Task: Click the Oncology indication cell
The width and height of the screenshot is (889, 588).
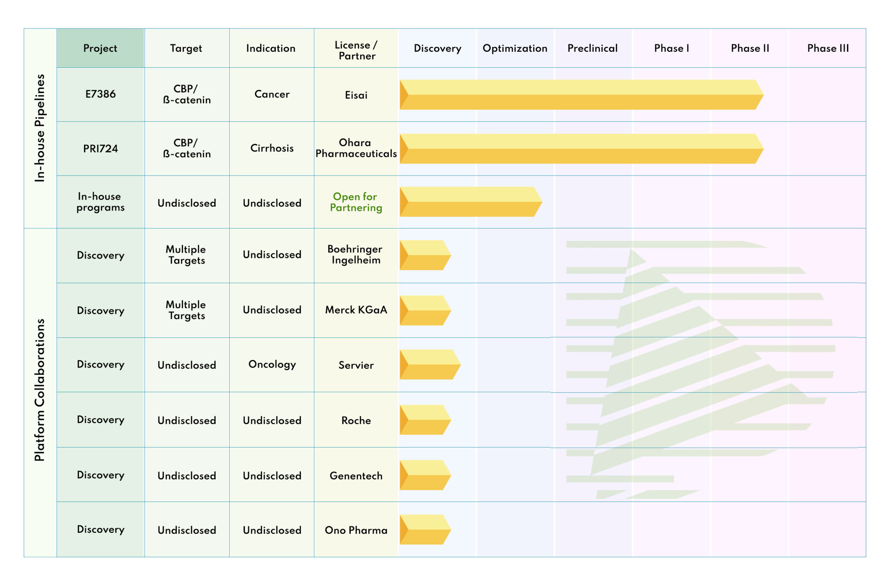Action: coord(272,364)
